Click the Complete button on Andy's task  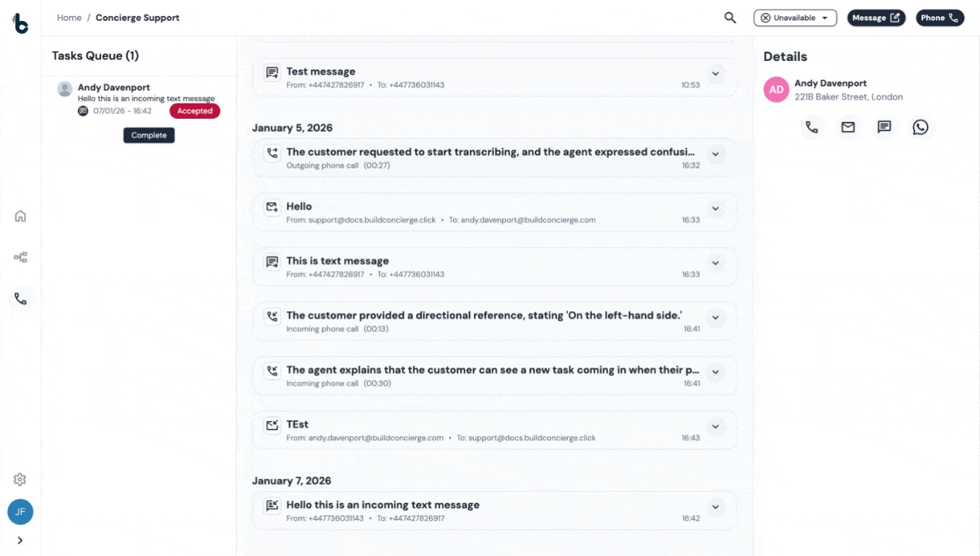148,134
